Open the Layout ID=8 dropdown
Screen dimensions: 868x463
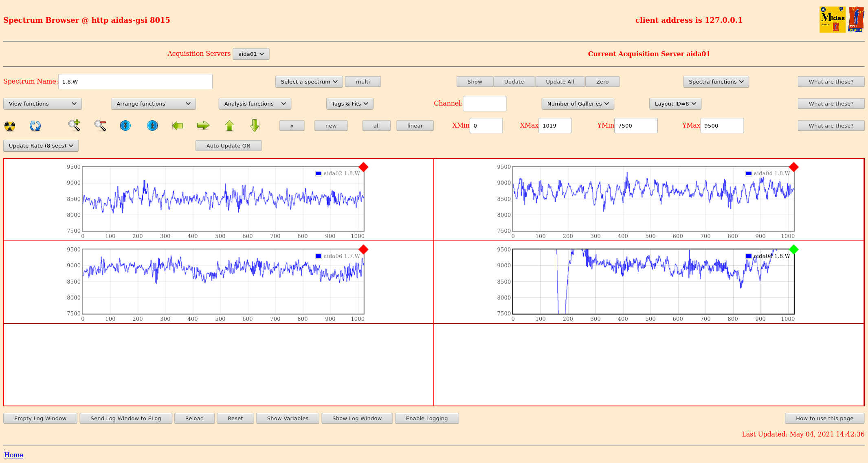pyautogui.click(x=675, y=104)
